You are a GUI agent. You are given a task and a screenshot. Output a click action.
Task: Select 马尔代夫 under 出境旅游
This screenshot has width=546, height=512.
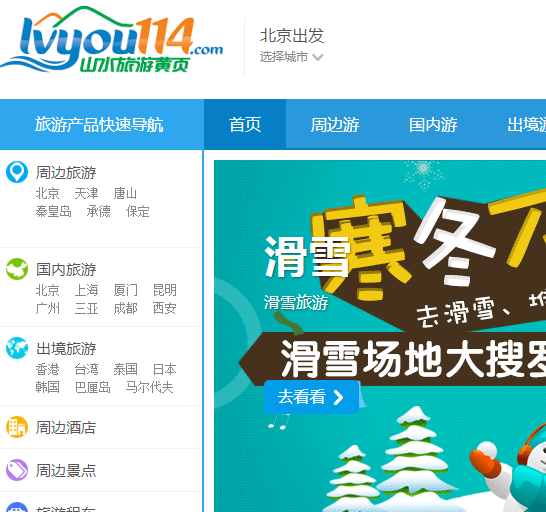[x=149, y=387]
